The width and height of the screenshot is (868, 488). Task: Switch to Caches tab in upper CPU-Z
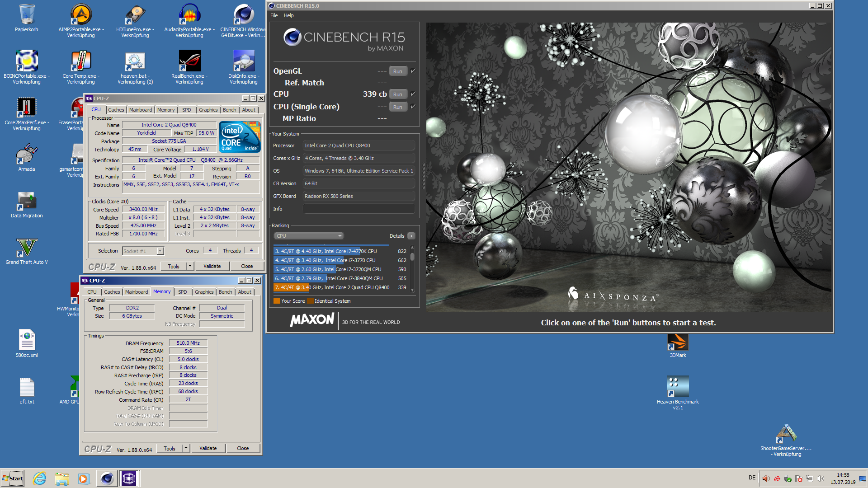(116, 110)
